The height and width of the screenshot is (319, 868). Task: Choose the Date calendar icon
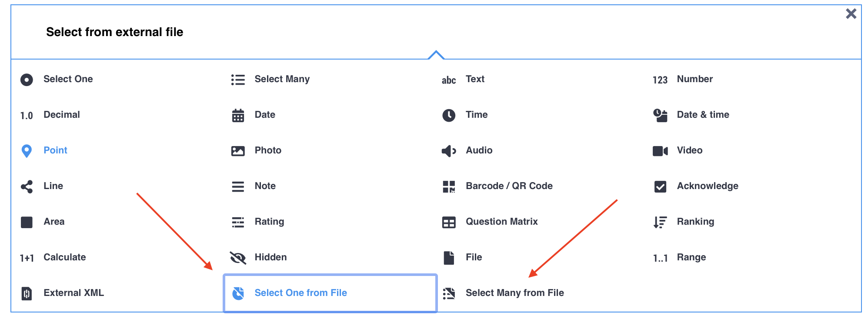tap(238, 116)
